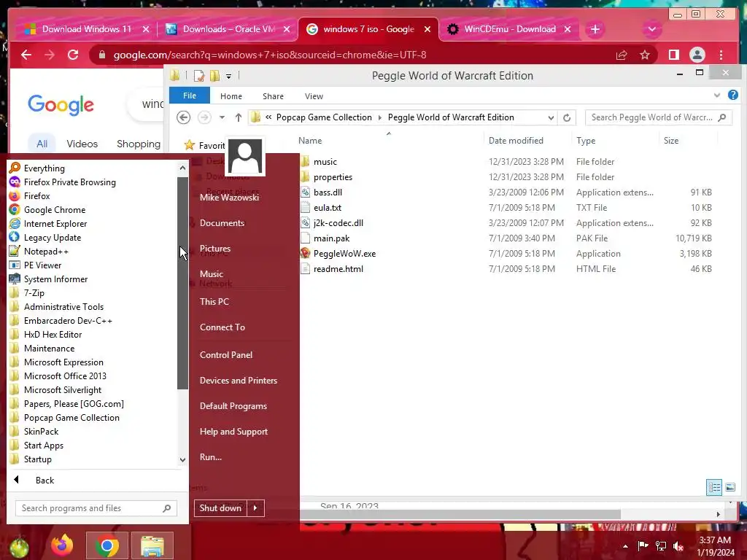The width and height of the screenshot is (747, 560).
Task: Open Chrome tab search dropdown
Action: click(651, 29)
